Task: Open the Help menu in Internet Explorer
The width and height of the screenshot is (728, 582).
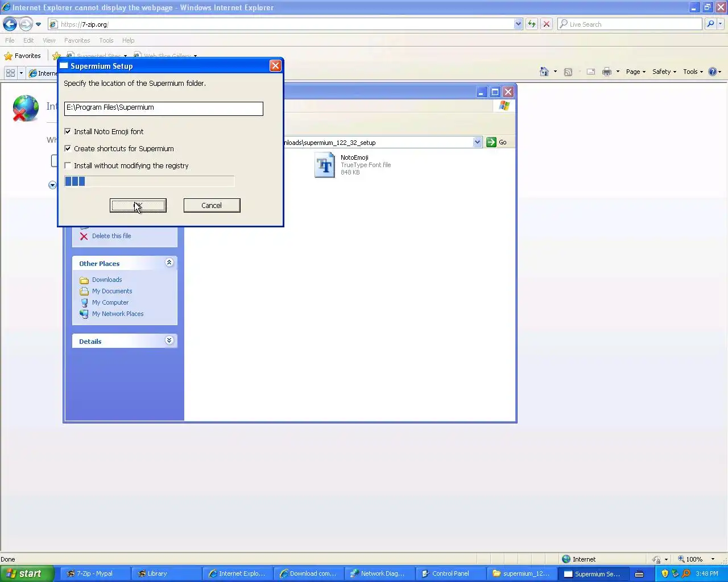Action: click(x=128, y=40)
